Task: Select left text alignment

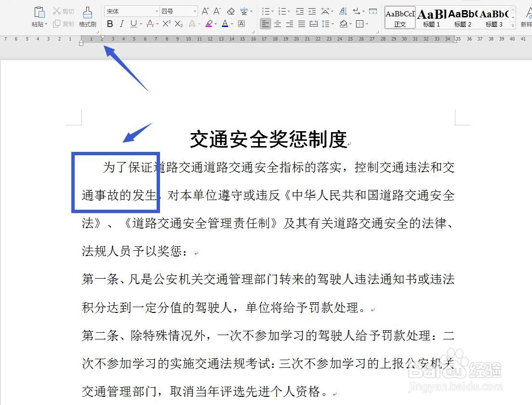Action: [x=266, y=24]
